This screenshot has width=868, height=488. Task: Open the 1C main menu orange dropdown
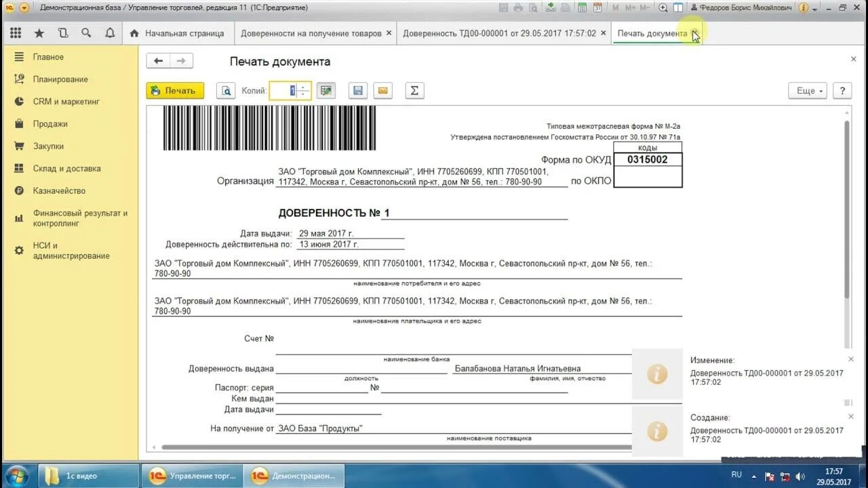(24, 7)
